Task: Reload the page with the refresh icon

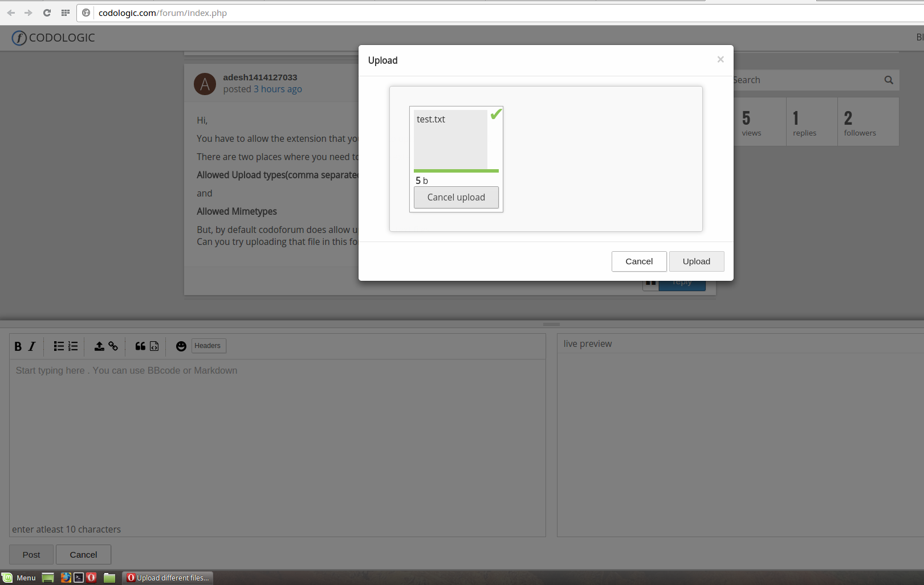Action: tap(47, 13)
